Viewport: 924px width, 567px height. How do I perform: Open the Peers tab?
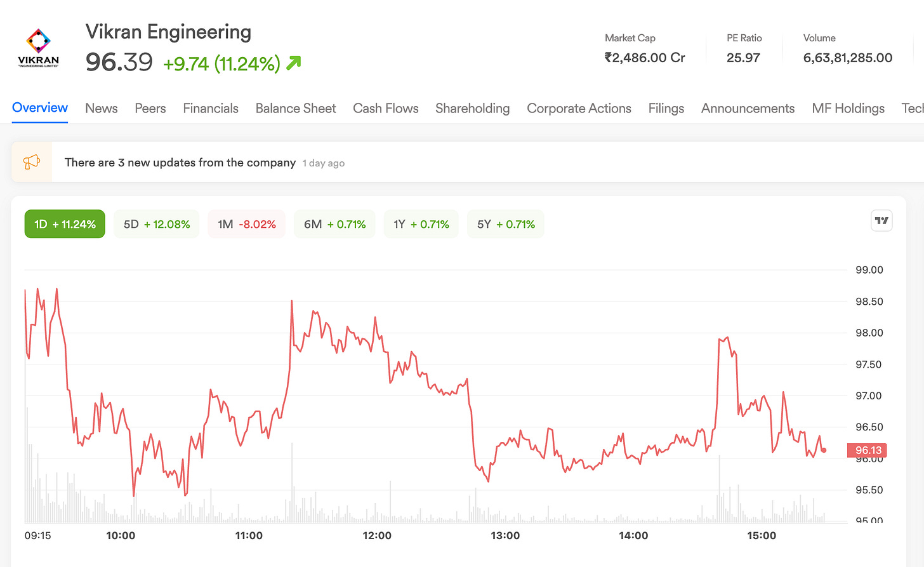tap(150, 109)
